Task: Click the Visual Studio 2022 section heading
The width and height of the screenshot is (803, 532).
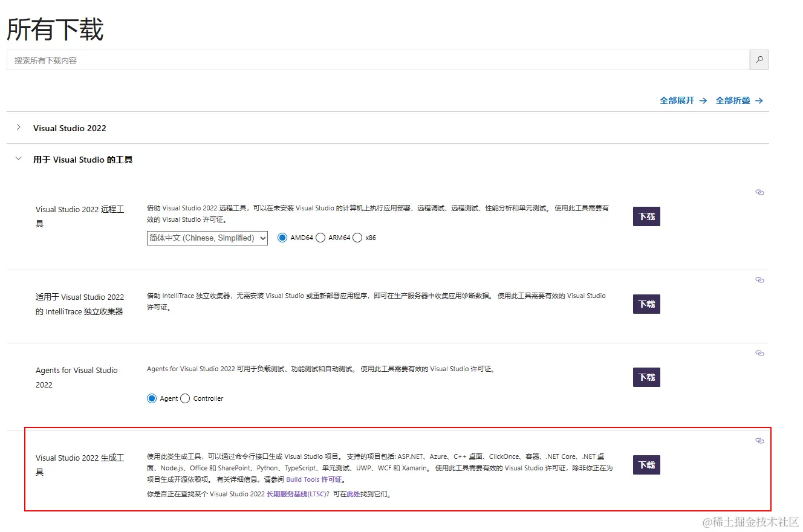Action: point(70,128)
